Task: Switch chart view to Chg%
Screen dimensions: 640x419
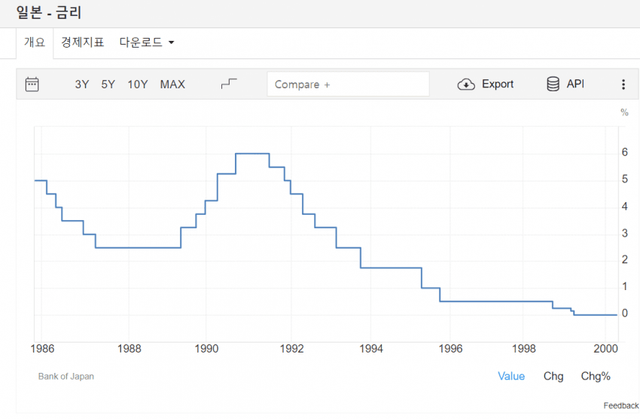Action: (596, 376)
